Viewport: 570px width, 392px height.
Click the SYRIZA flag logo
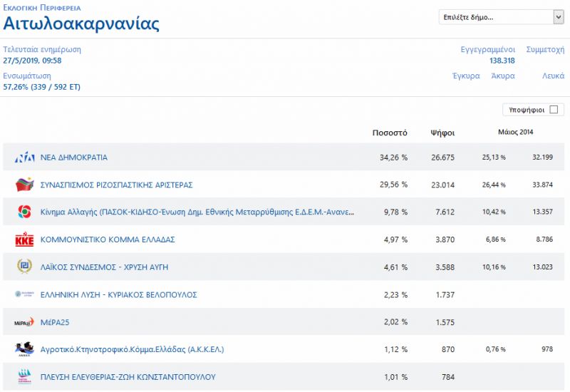[24, 185]
